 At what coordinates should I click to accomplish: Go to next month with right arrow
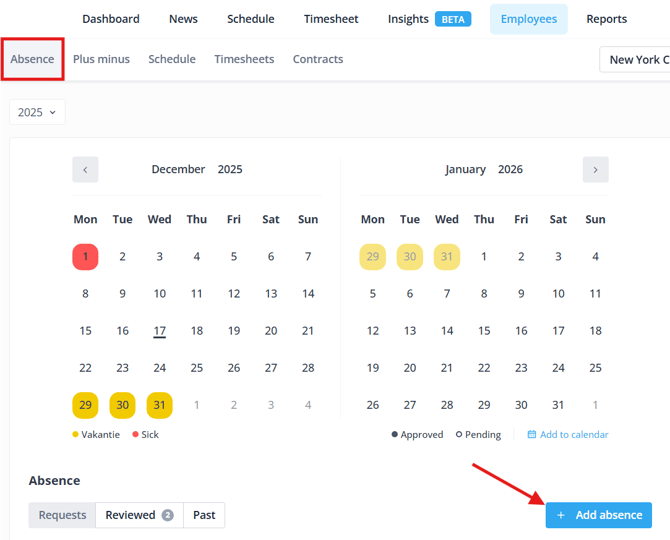(x=595, y=170)
